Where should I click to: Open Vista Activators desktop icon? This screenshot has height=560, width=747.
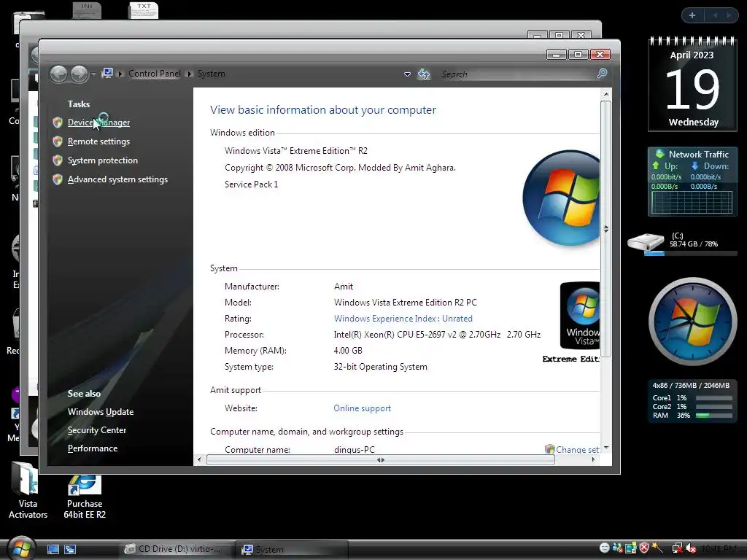pos(28,491)
